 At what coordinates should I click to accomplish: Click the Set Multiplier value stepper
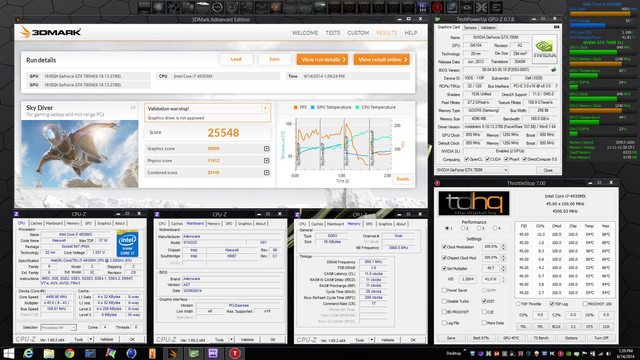(x=503, y=269)
